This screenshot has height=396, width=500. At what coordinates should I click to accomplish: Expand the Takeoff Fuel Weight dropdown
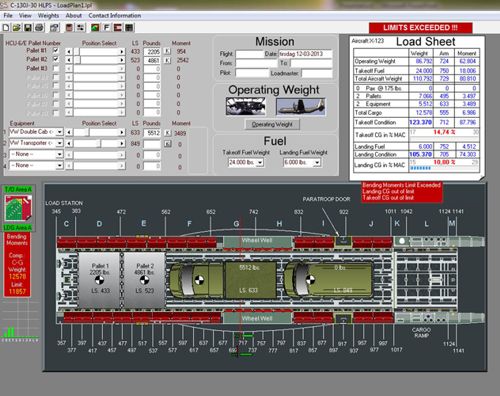click(x=260, y=163)
